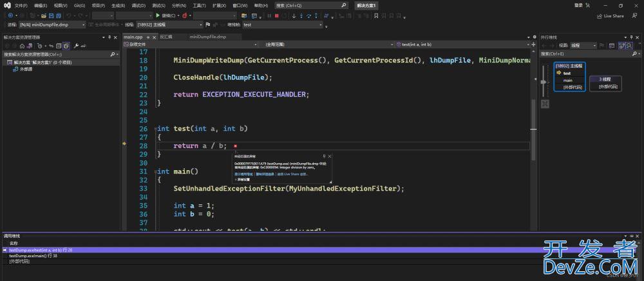Click the Step Out arrow icon
The image size is (644, 281).
(x=316, y=15)
